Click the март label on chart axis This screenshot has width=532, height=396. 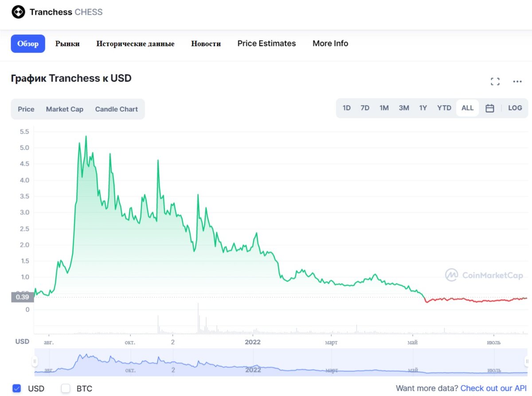pos(331,342)
